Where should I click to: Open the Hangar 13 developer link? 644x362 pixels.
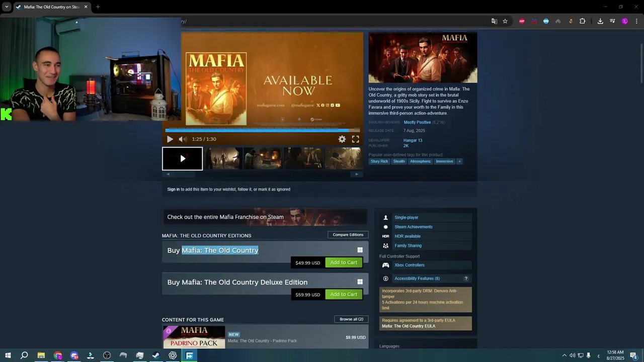[413, 140]
